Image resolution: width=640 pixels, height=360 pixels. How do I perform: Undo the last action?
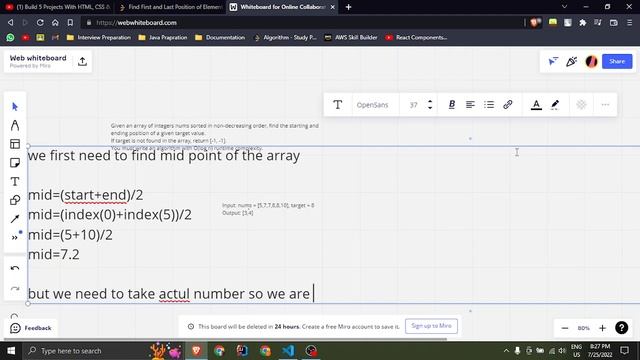(x=15, y=268)
